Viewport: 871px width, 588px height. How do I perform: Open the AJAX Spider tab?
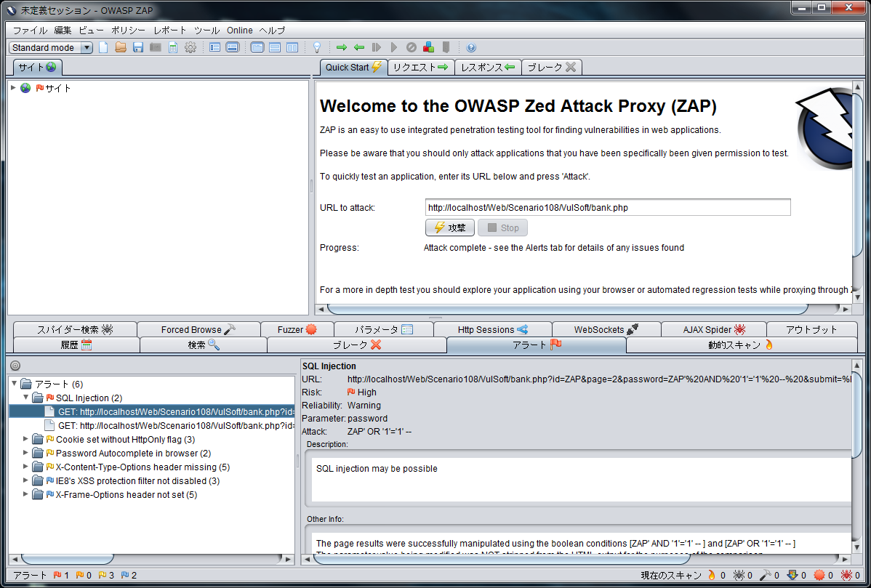click(714, 329)
